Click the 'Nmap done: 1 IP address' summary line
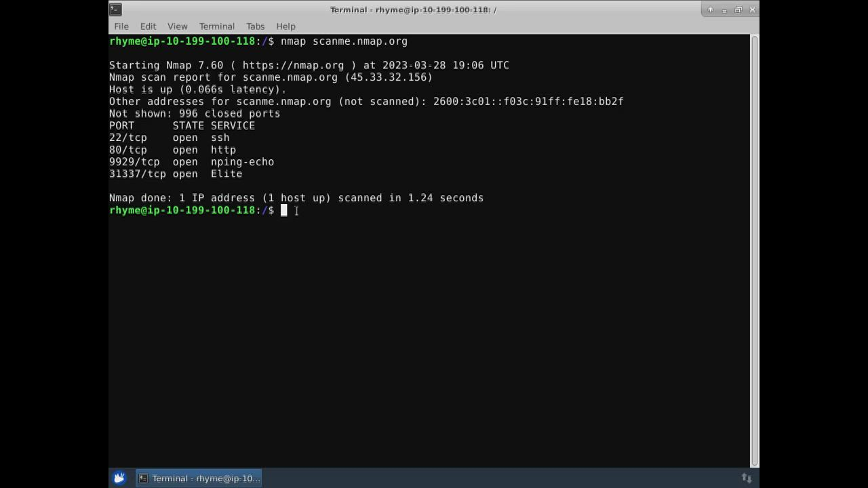The width and height of the screenshot is (868, 488). point(296,198)
